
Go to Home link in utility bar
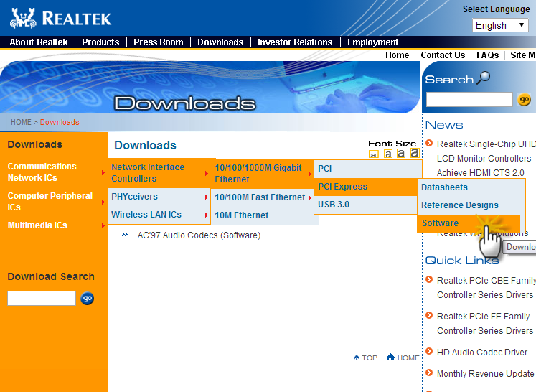click(x=398, y=55)
